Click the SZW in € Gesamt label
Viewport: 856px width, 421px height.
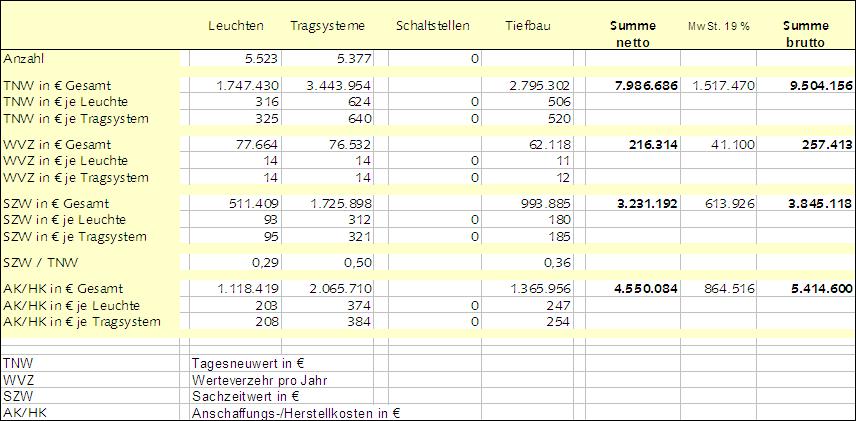click(56, 204)
